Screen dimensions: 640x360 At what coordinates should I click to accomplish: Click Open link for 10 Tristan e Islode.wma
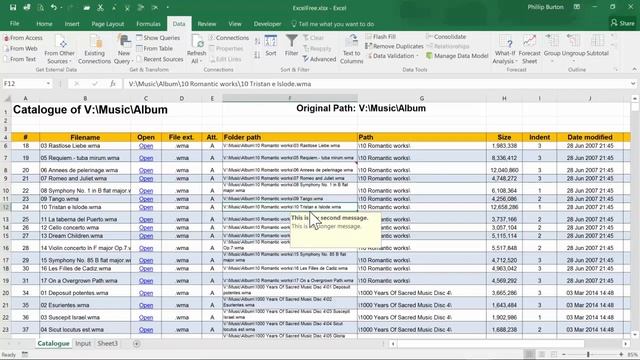point(146,207)
